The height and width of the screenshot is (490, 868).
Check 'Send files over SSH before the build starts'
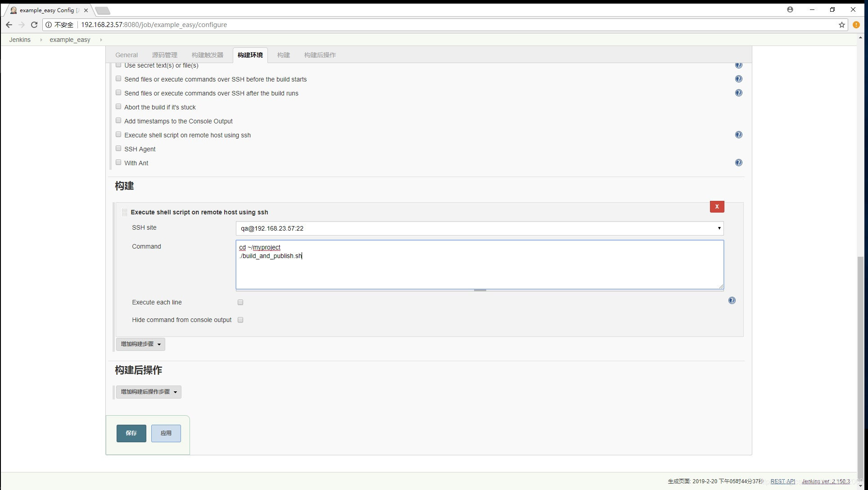(x=118, y=78)
